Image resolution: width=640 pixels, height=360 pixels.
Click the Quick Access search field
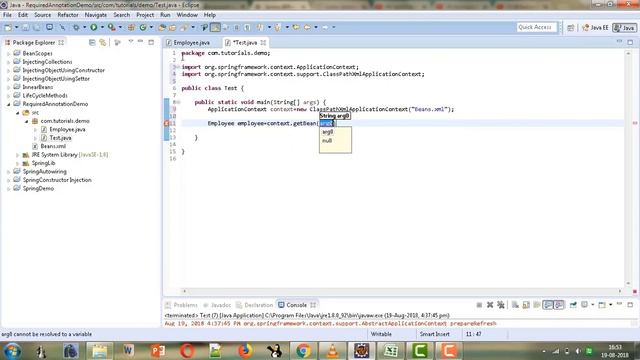536,27
